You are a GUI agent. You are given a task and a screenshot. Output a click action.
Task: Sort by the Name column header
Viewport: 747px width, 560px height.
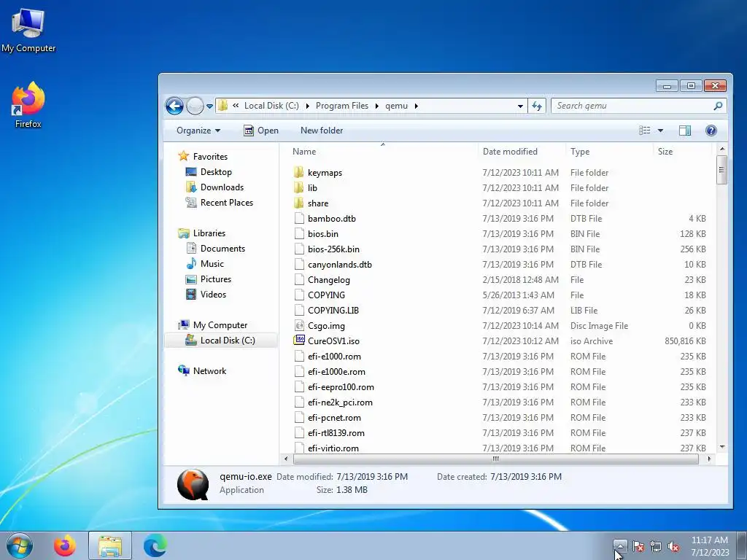[x=382, y=152]
